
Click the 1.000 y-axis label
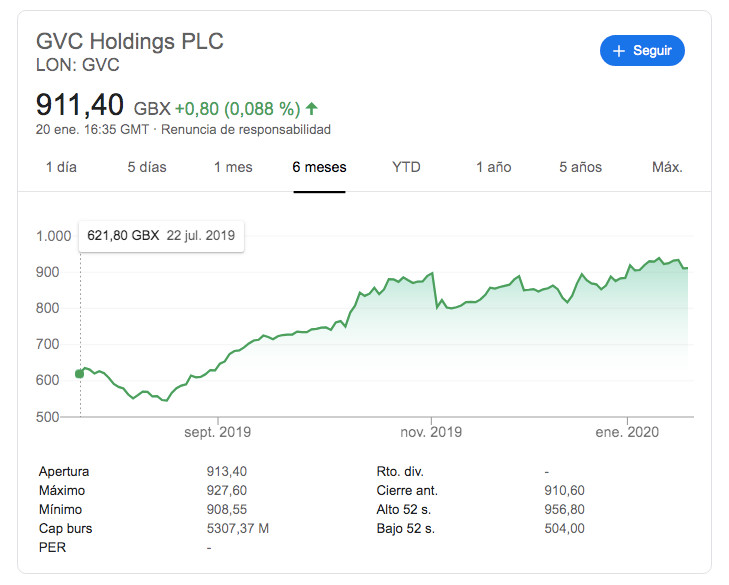click(53, 236)
